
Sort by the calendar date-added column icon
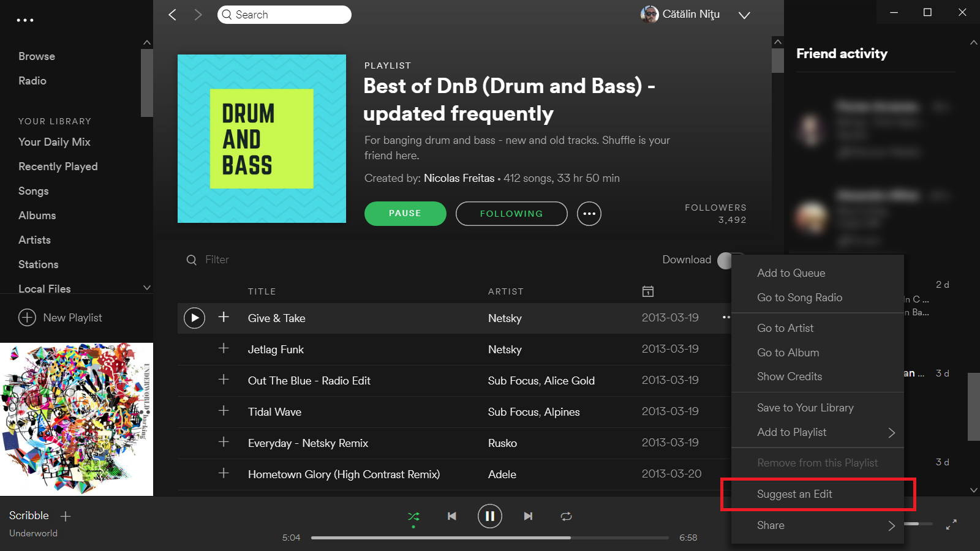[648, 291]
